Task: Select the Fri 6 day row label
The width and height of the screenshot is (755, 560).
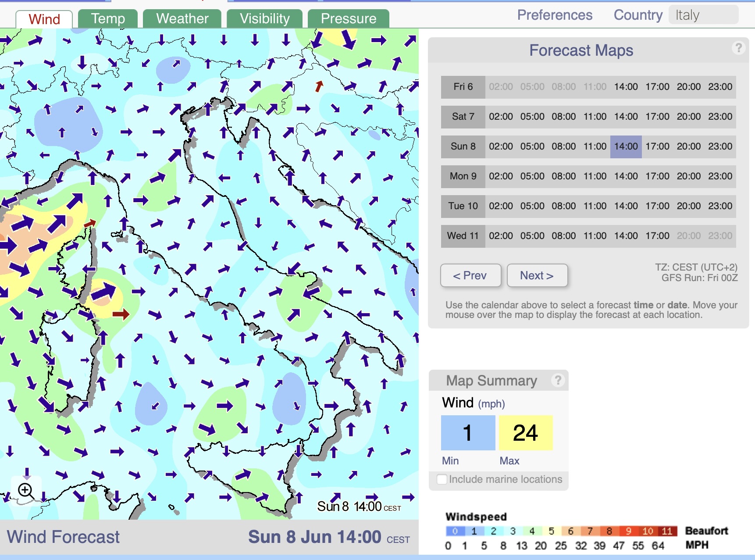Action: point(463,87)
